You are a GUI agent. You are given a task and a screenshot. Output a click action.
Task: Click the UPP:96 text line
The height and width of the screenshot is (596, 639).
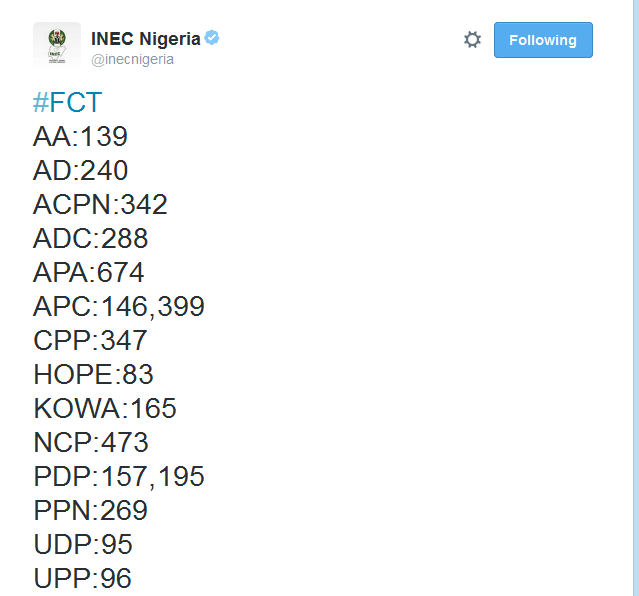tap(82, 579)
